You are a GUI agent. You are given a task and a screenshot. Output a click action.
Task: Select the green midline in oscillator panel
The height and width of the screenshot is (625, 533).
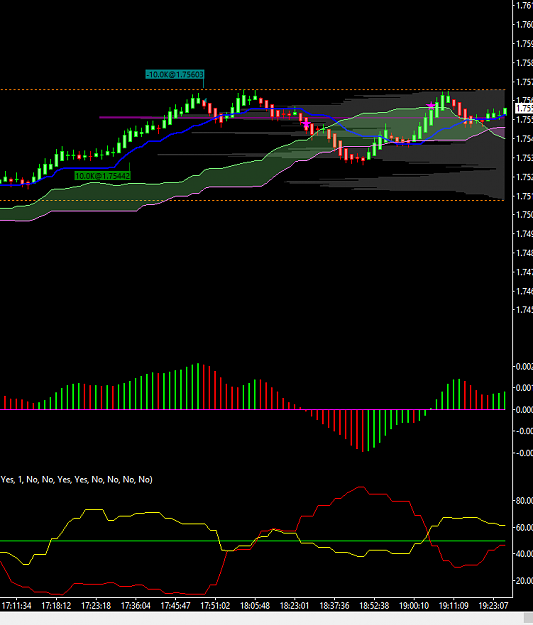pos(253,541)
